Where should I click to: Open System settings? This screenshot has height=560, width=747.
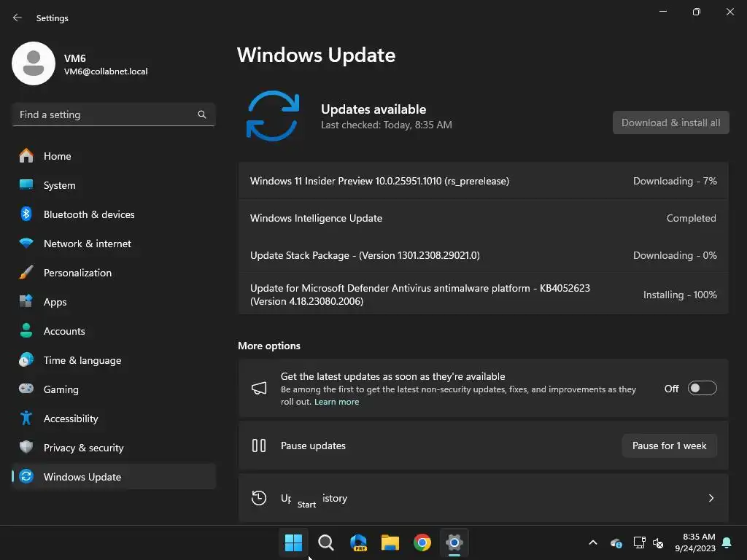113,184
